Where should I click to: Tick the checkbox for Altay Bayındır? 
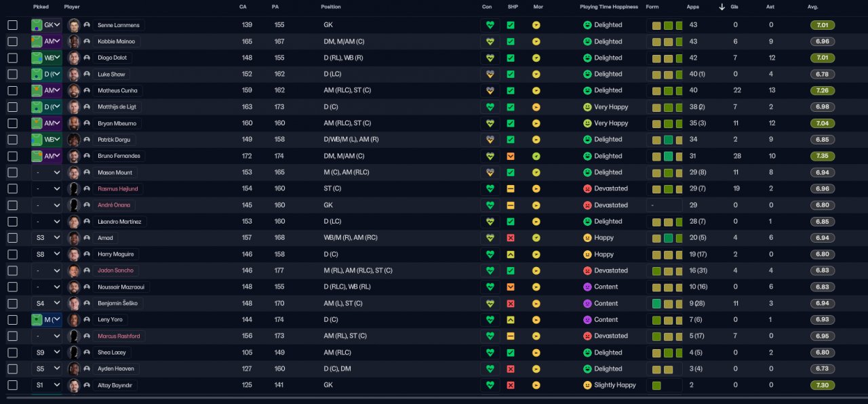(x=12, y=385)
